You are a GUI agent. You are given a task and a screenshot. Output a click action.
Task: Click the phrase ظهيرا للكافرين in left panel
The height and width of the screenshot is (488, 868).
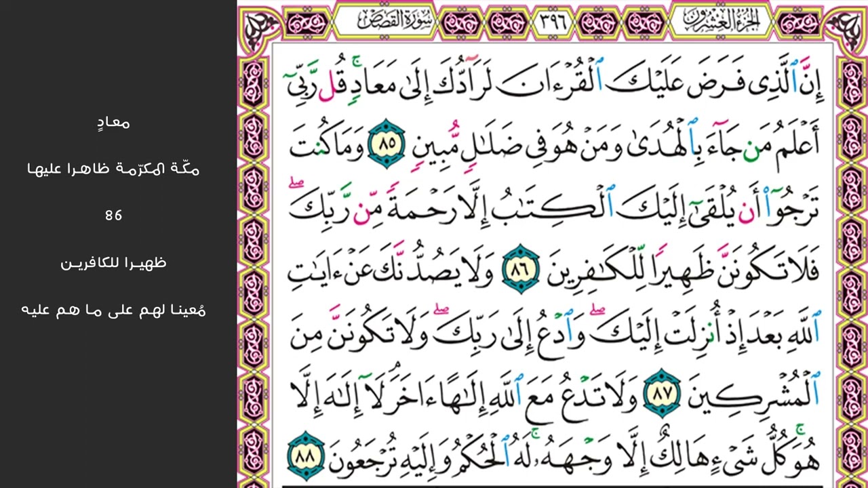(113, 262)
